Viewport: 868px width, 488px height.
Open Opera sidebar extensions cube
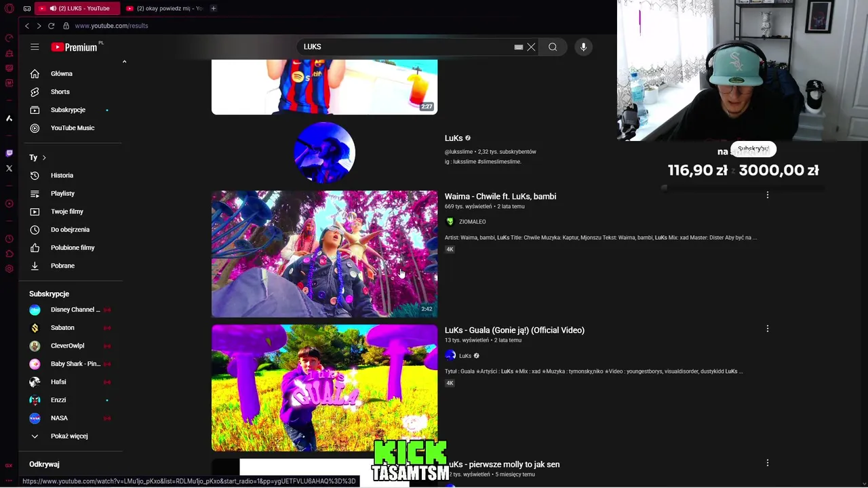(9, 254)
